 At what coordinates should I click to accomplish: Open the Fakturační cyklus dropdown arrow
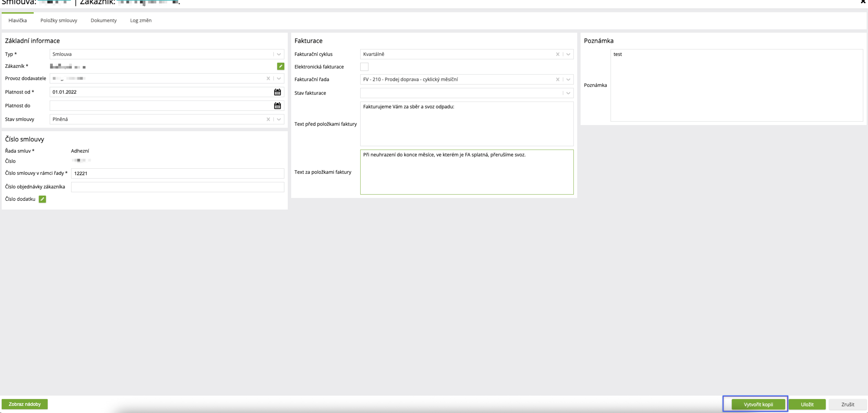[568, 54]
